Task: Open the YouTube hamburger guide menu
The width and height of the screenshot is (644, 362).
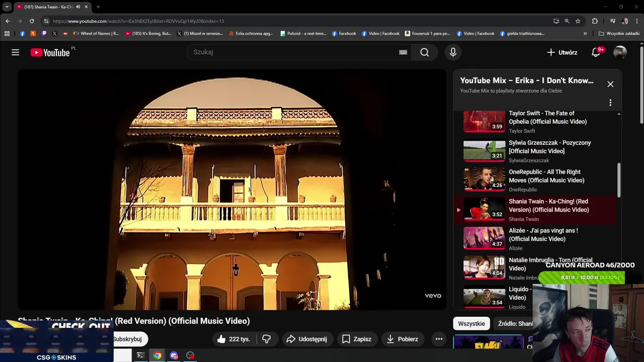Action: 16,52
